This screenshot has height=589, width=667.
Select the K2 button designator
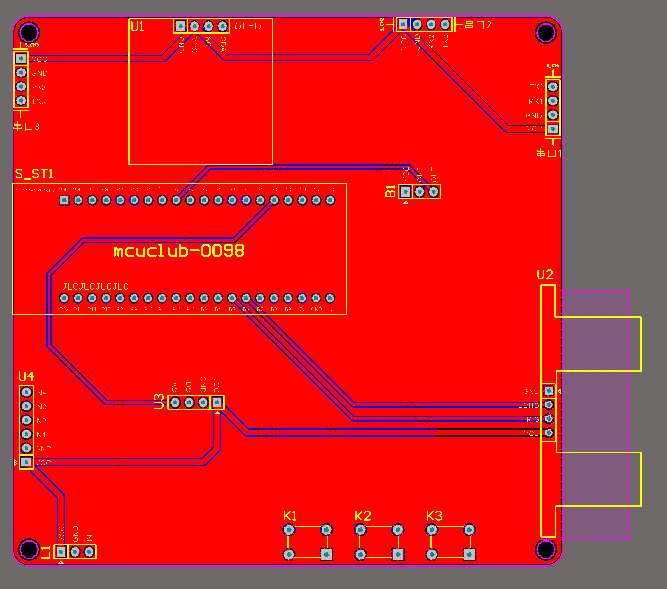coord(363,516)
